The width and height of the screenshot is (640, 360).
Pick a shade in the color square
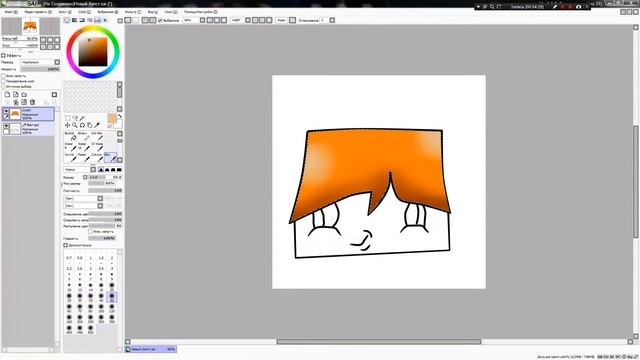[93, 51]
